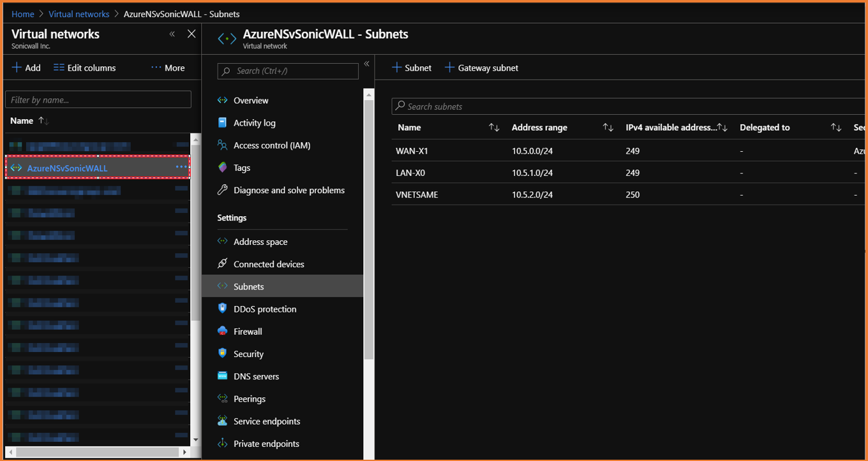868x461 pixels.
Task: Click AzureNSvSonicWALL row network icon
Action: pos(16,168)
